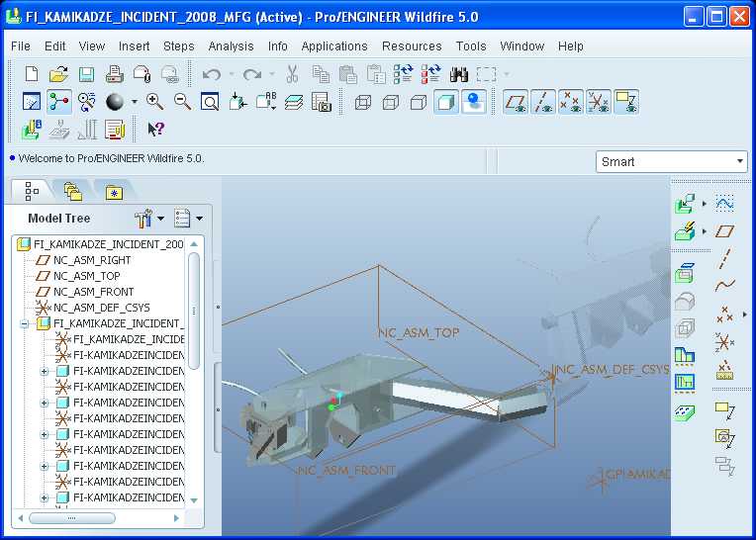
Task: Click the Datum Axis tool in right toolbar
Action: tap(724, 259)
